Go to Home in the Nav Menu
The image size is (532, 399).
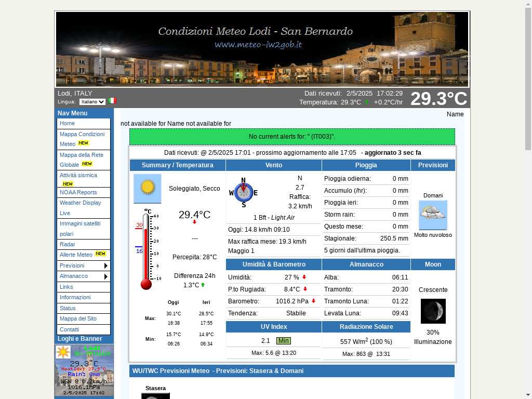[x=84, y=124]
